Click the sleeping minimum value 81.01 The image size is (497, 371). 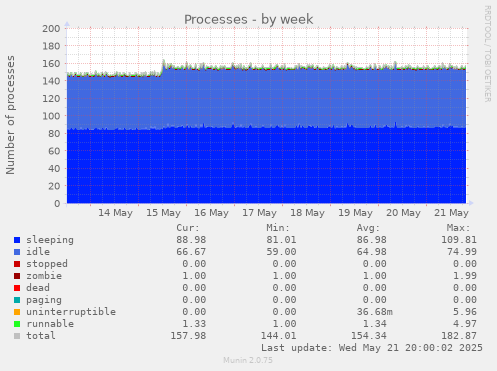[x=281, y=240]
